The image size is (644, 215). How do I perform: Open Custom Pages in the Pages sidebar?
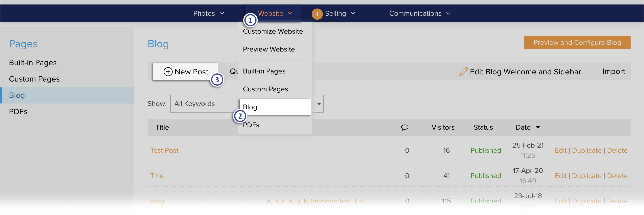click(x=34, y=79)
